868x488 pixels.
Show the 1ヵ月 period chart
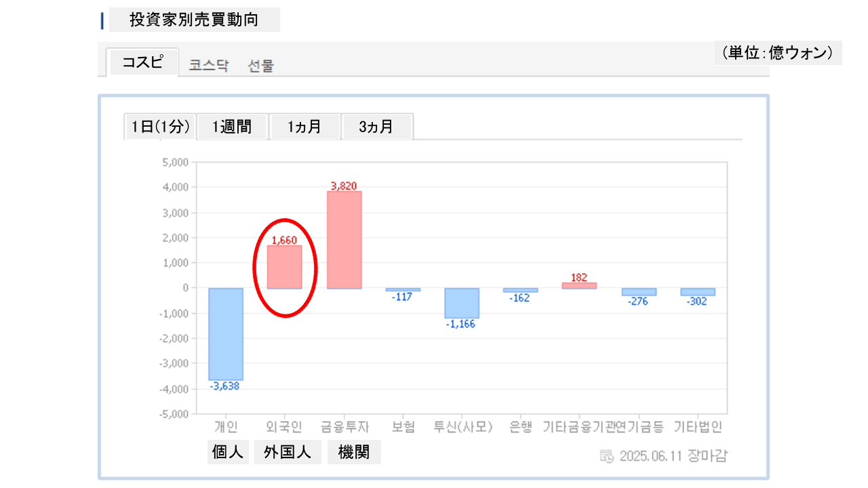[304, 127]
